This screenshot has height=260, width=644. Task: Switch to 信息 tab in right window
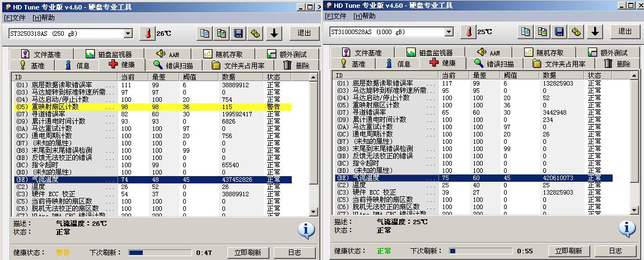click(x=398, y=64)
